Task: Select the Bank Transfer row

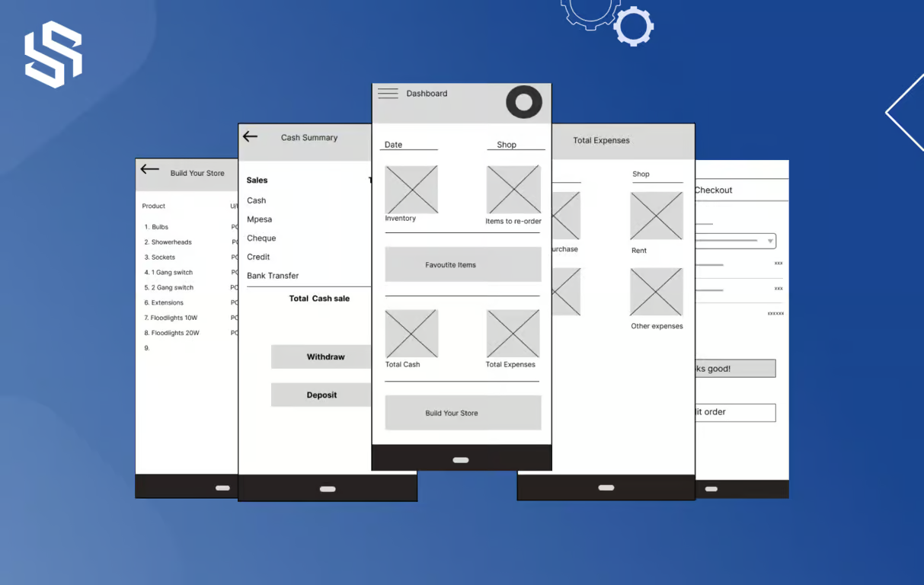Action: (273, 276)
